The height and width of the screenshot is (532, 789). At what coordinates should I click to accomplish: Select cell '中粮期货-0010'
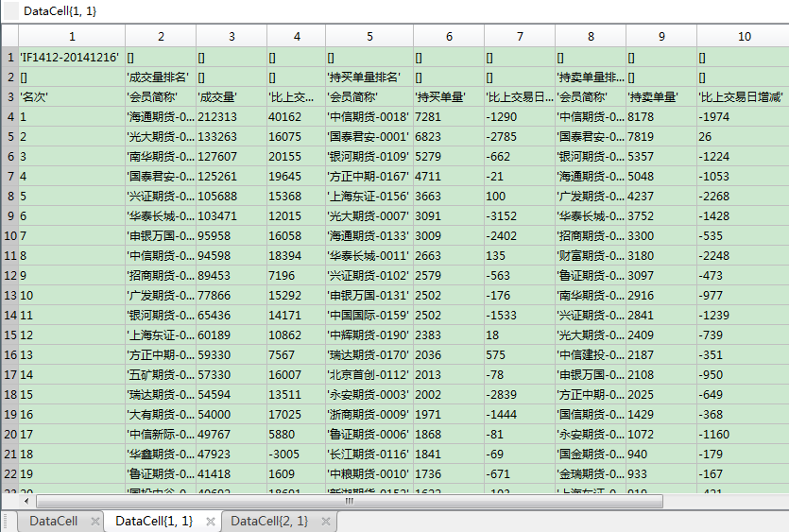click(x=369, y=473)
